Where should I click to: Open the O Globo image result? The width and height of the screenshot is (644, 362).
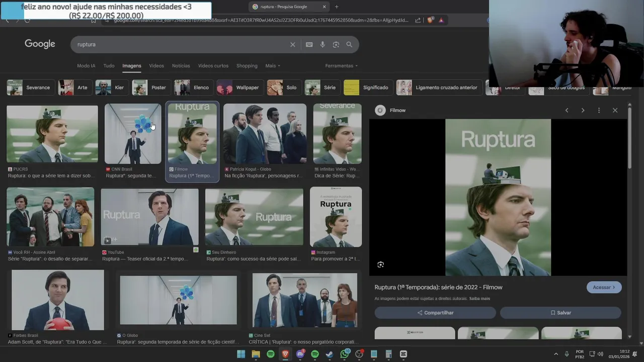(x=178, y=300)
